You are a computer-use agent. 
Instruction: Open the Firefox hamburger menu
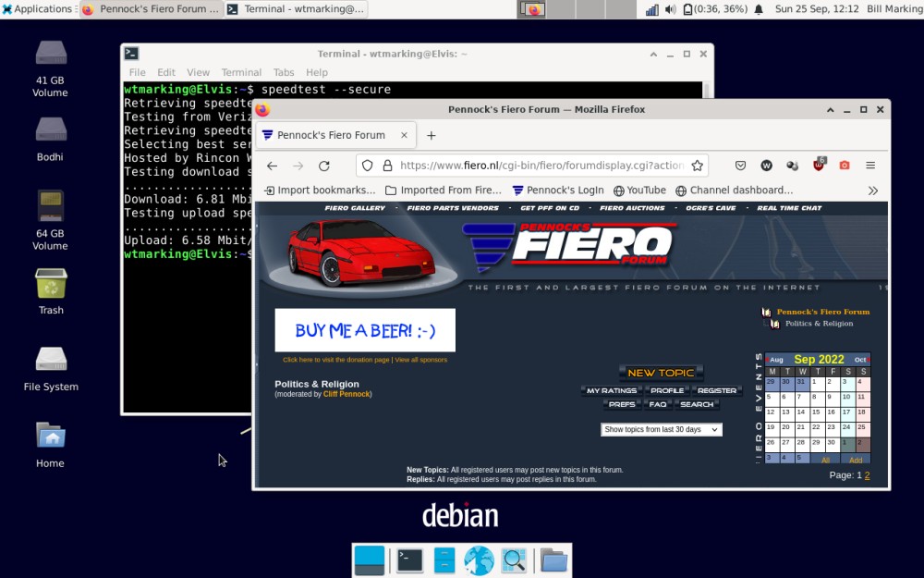point(869,166)
